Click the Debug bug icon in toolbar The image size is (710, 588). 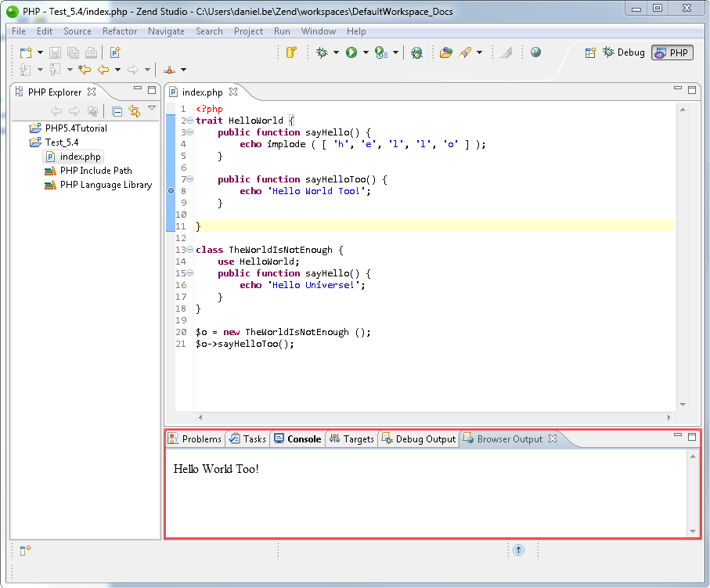tap(322, 52)
